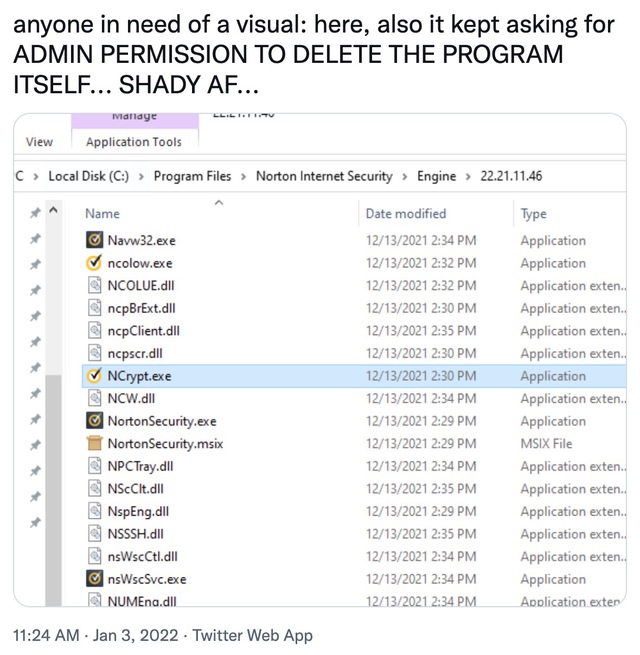Screen dimensions: 640x655
Task: Expand the chevron after Engine breadcrumb
Action: click(467, 176)
